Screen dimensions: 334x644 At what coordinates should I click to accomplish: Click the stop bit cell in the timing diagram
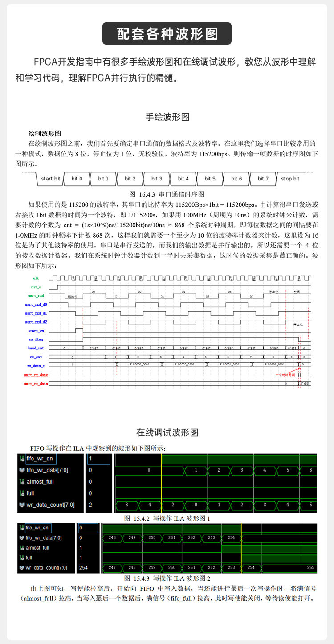(x=290, y=179)
